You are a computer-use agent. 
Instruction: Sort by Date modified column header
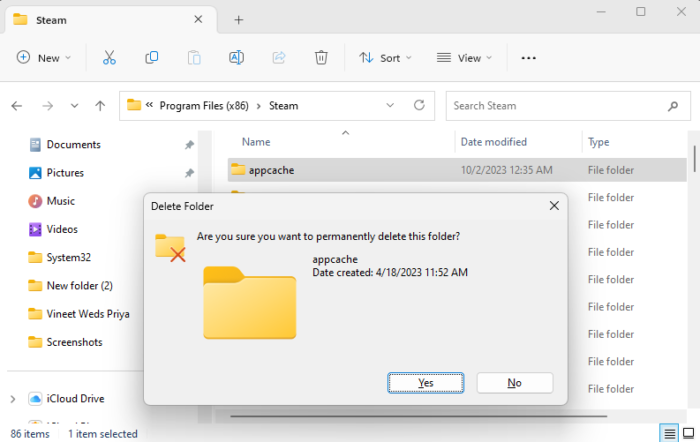pyautogui.click(x=493, y=142)
